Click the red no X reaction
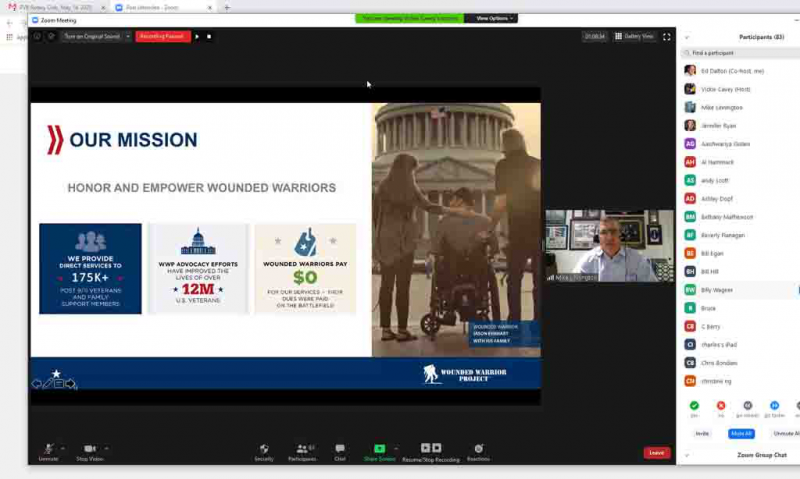Image resolution: width=800 pixels, height=479 pixels. [721, 406]
